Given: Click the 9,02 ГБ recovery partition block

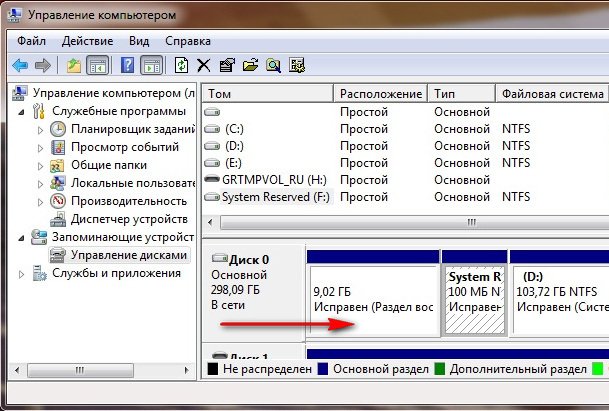Looking at the screenshot, I should pyautogui.click(x=373, y=300).
